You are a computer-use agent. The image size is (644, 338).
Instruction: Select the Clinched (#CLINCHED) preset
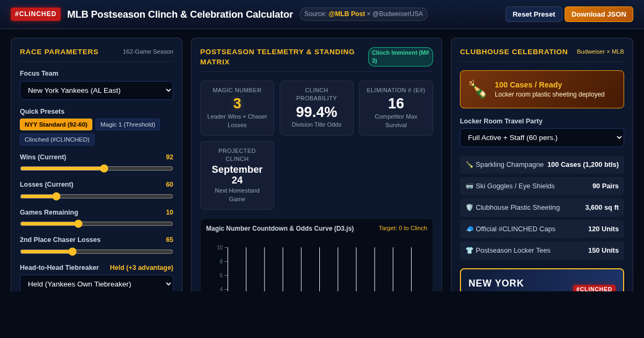57,139
